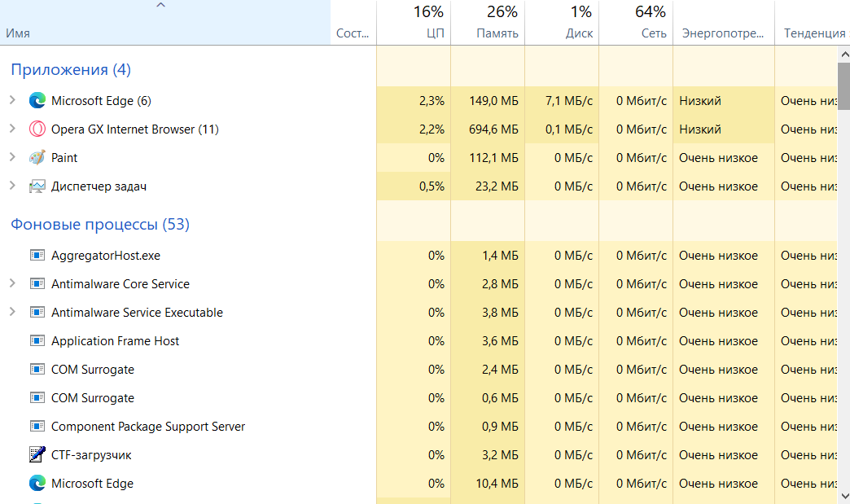Click the Microsoft Edge app icon
850x504 pixels.
(x=37, y=101)
